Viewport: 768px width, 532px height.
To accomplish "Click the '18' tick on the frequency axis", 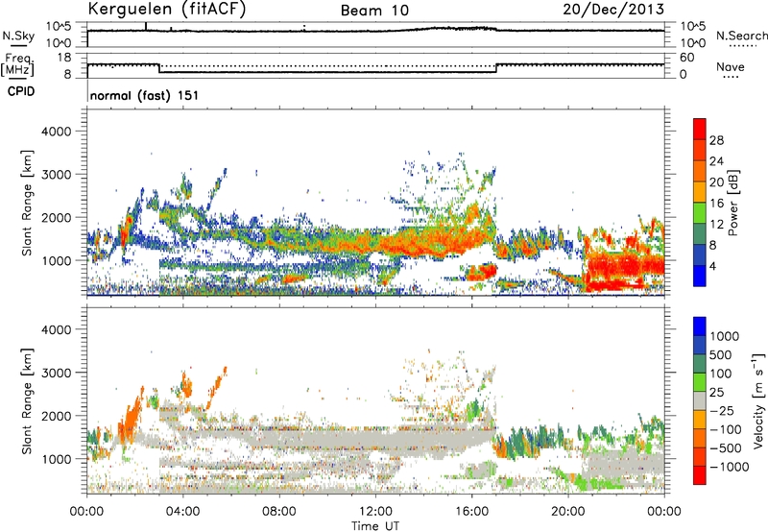I will 64,58.
